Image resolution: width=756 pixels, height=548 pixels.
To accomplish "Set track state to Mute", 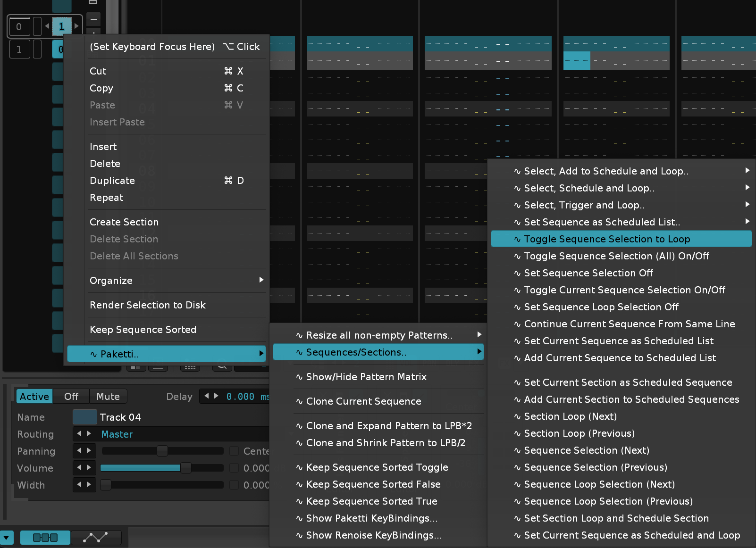I will click(108, 397).
